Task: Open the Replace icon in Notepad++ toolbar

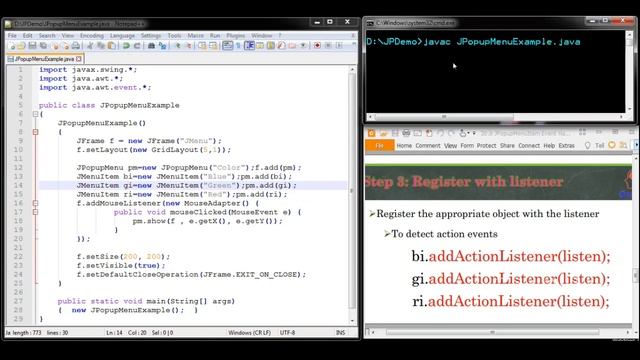Action: pos(163,46)
